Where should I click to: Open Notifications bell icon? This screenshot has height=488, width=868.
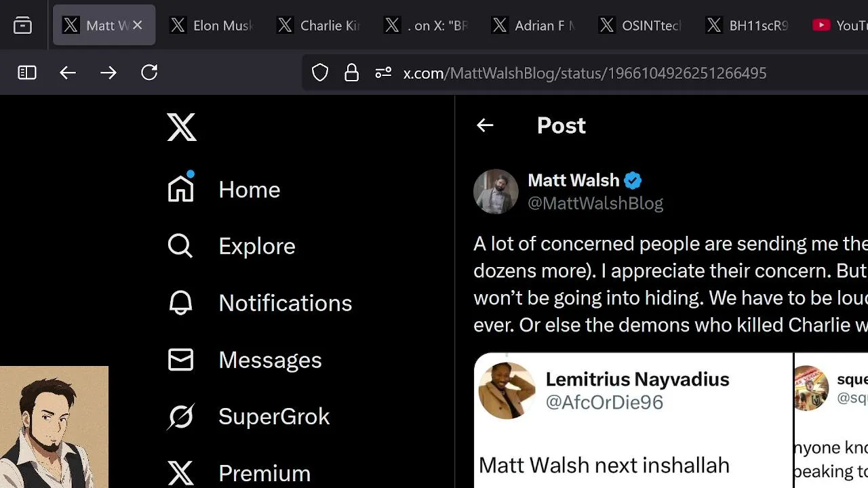[180, 302]
